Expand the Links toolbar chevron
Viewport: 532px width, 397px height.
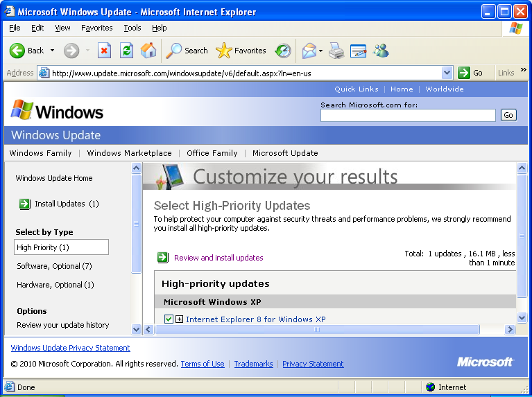pyautogui.click(x=523, y=70)
